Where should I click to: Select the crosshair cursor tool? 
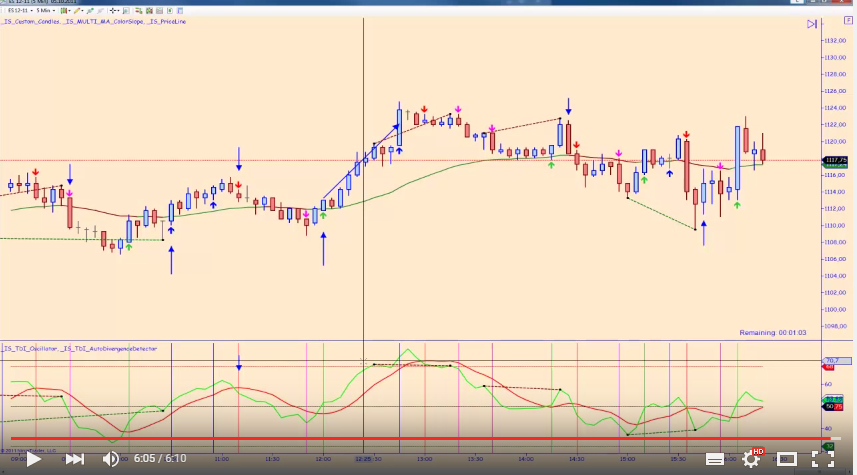[x=114, y=10]
